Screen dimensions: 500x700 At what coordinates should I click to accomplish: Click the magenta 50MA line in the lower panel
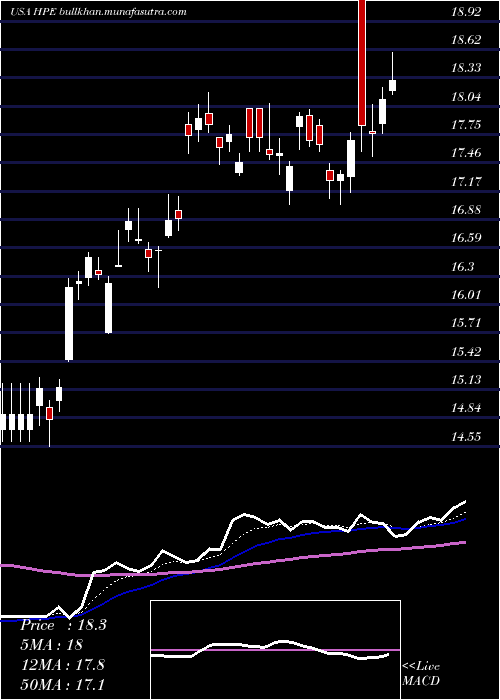232,566
